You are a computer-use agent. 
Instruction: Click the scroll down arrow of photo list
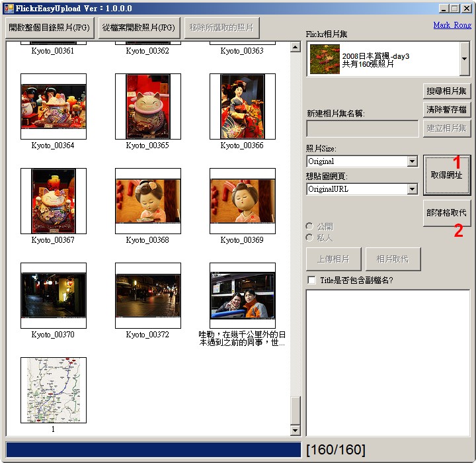coord(295,430)
